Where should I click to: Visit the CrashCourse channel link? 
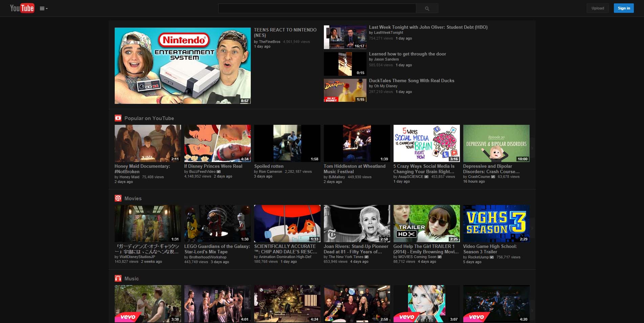click(x=479, y=177)
